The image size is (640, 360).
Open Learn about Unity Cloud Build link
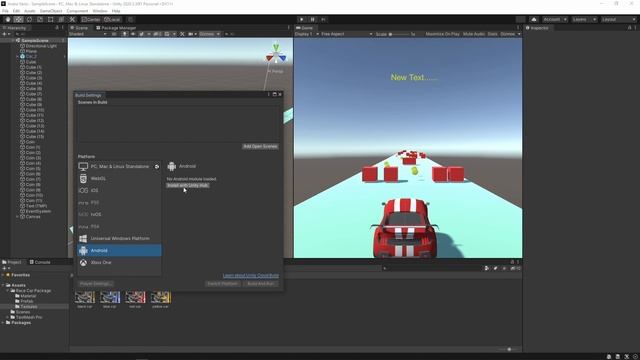point(251,276)
